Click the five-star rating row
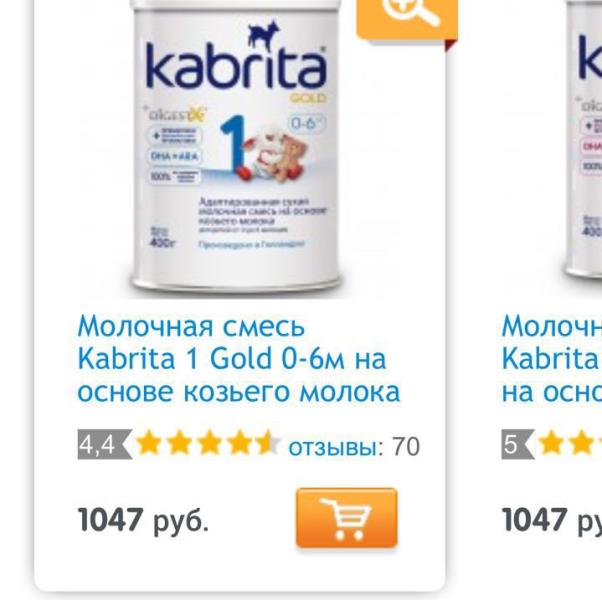The height and width of the screenshot is (600, 602). pos(208,443)
